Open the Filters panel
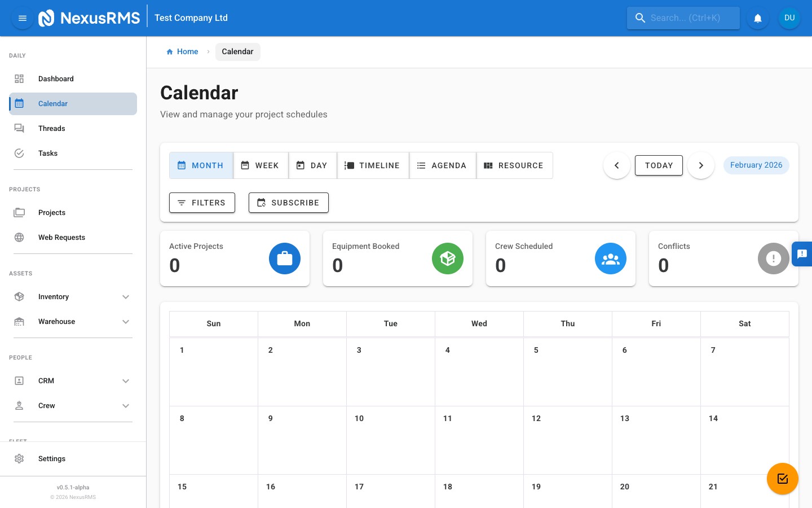812x508 pixels. [x=202, y=203]
